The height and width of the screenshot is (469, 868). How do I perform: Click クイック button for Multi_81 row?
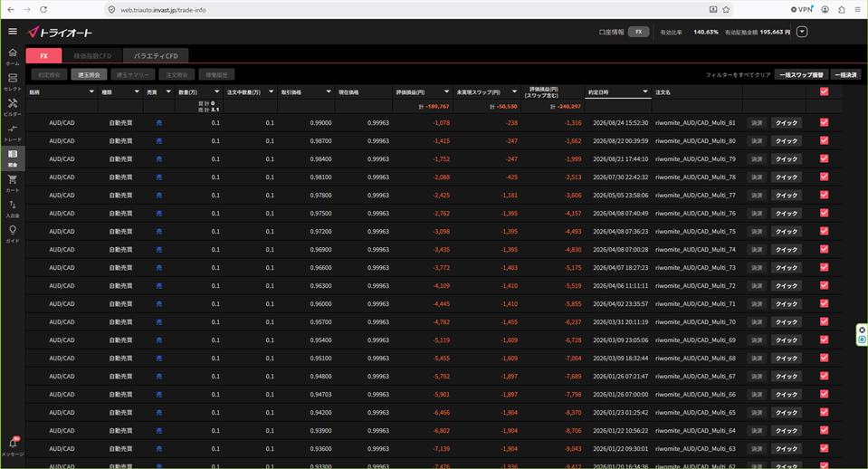(786, 123)
